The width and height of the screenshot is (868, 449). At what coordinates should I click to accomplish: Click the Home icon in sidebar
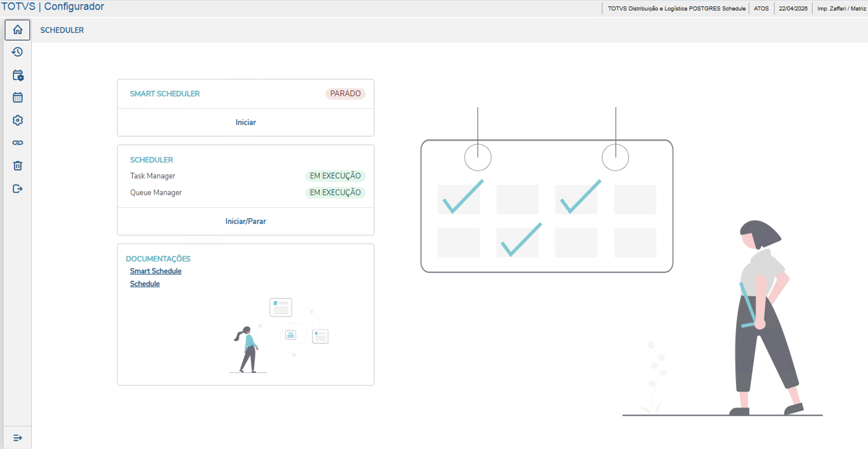tap(18, 30)
